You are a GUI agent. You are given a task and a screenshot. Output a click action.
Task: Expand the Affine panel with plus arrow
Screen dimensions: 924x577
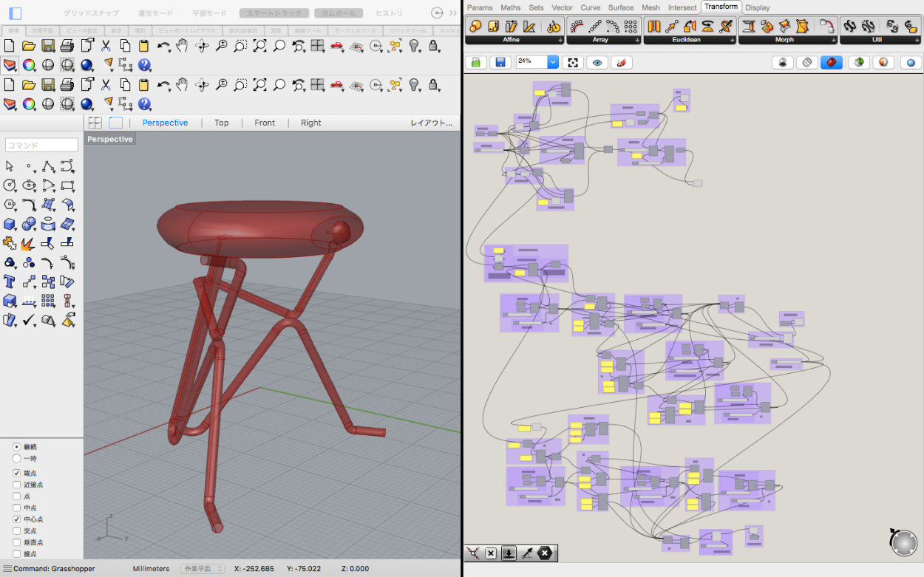tap(560, 40)
